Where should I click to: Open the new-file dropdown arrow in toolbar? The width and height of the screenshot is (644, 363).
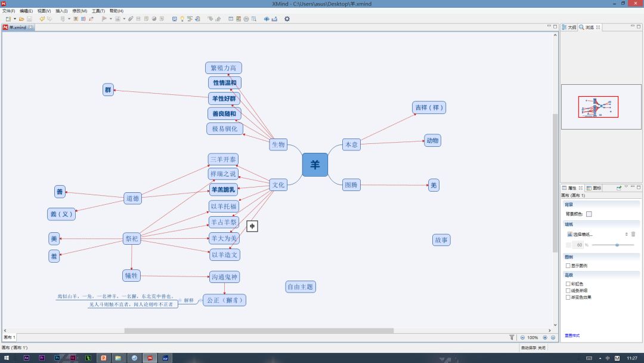(x=14, y=19)
